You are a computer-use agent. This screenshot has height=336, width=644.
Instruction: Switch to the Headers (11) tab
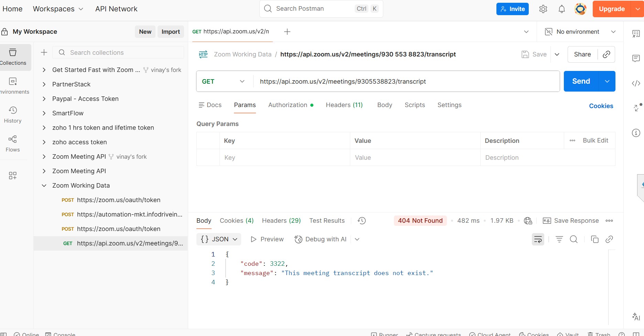point(344,105)
